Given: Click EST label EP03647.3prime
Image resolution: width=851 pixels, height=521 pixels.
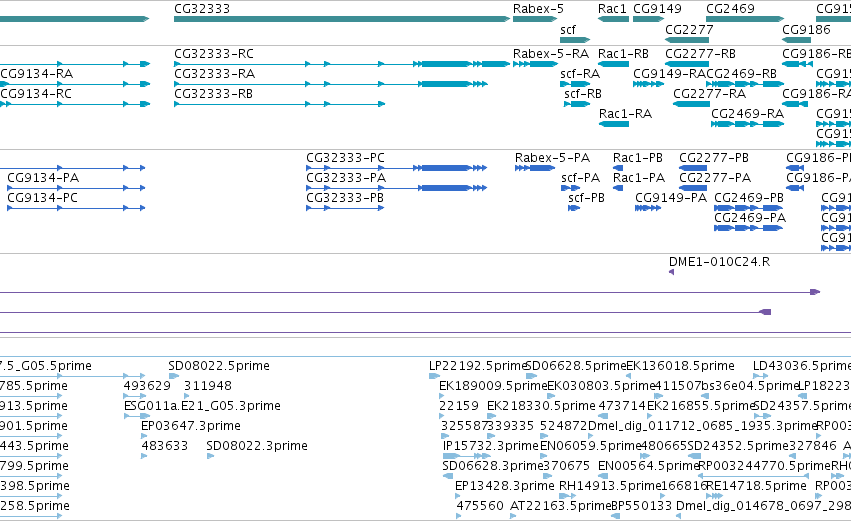Looking at the screenshot, I should [190, 426].
